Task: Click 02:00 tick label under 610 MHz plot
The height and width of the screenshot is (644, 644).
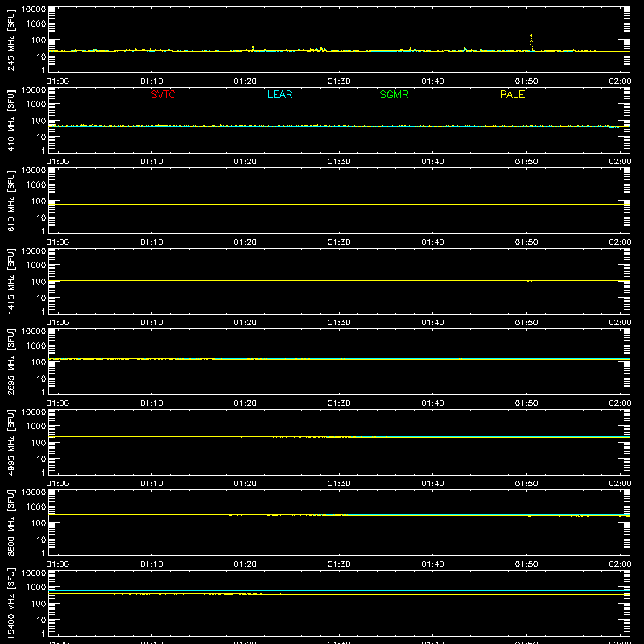Action: (620, 242)
